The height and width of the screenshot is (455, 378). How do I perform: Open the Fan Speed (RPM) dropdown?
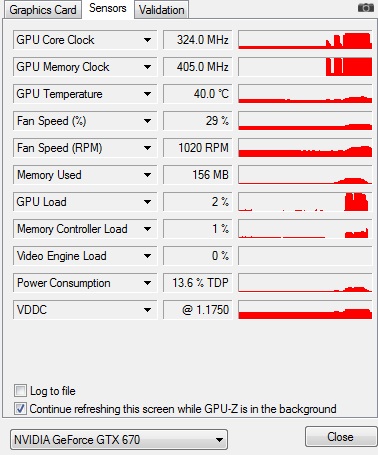pyautogui.click(x=147, y=148)
